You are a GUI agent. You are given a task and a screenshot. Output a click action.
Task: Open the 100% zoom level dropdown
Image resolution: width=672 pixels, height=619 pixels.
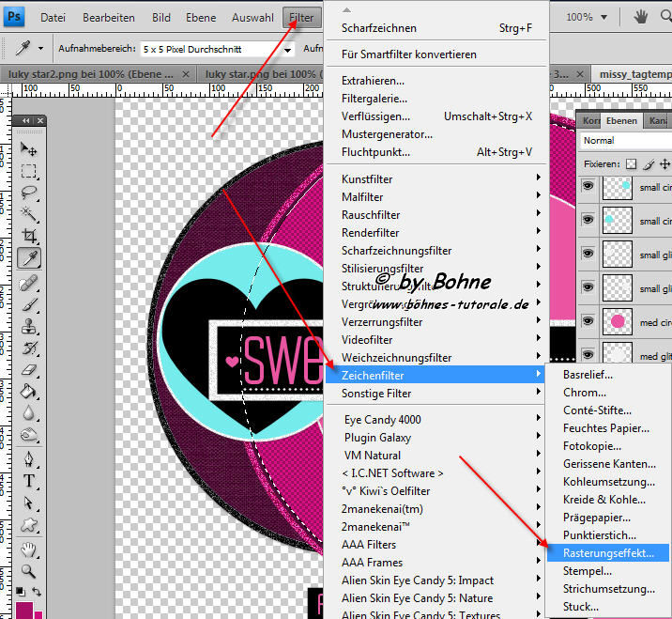(584, 17)
